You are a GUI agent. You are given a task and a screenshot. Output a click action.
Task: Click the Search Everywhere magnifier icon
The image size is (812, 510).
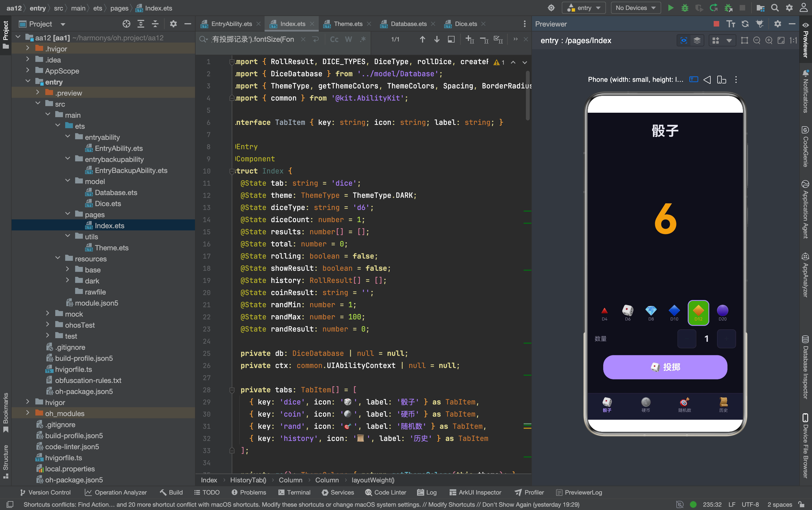click(775, 8)
